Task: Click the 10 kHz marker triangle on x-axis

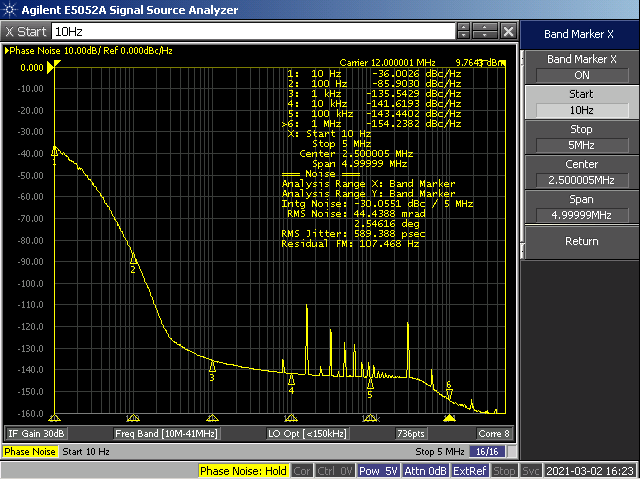Action: tap(291, 418)
